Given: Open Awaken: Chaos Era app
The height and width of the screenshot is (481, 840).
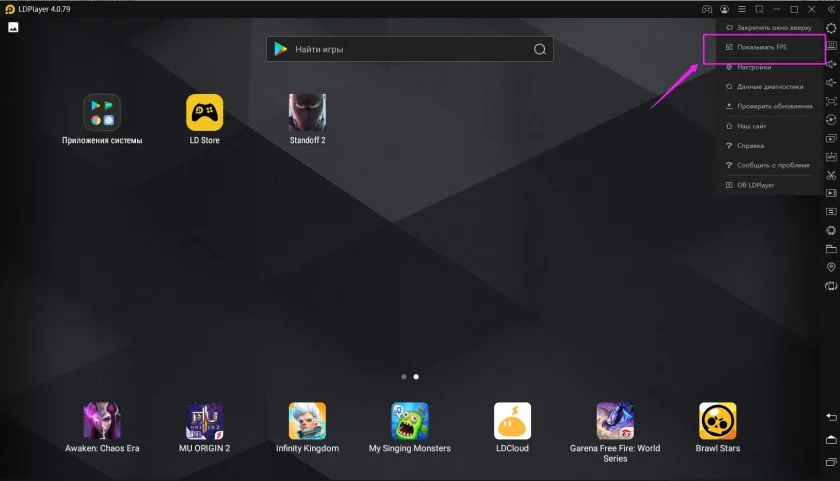Looking at the screenshot, I should click(x=102, y=427).
